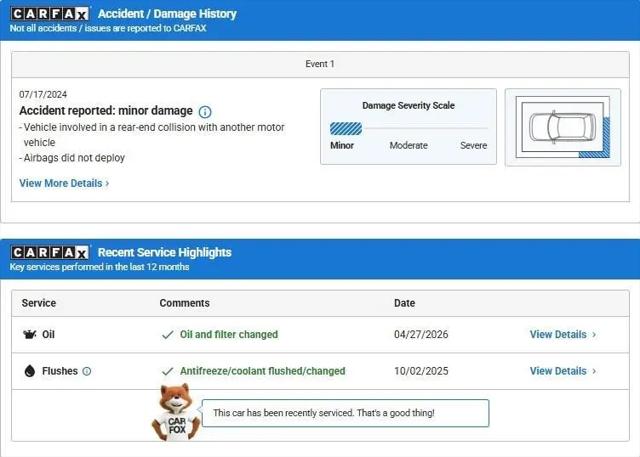Open View More Details for the accident
The image size is (640, 457).
60,183
